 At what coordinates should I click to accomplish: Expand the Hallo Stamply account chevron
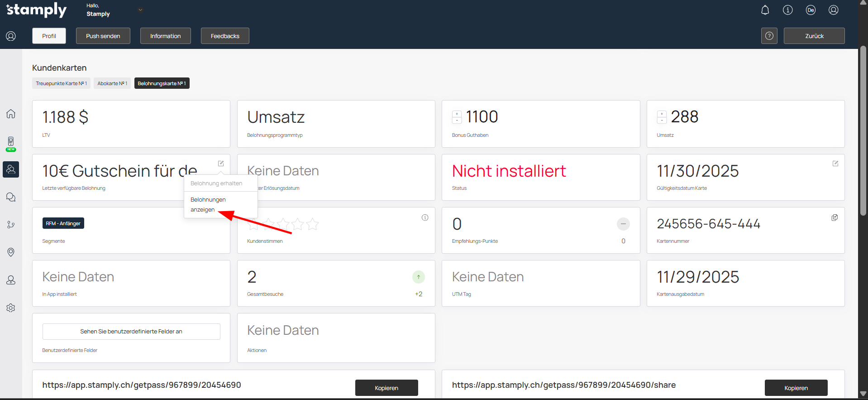140,10
